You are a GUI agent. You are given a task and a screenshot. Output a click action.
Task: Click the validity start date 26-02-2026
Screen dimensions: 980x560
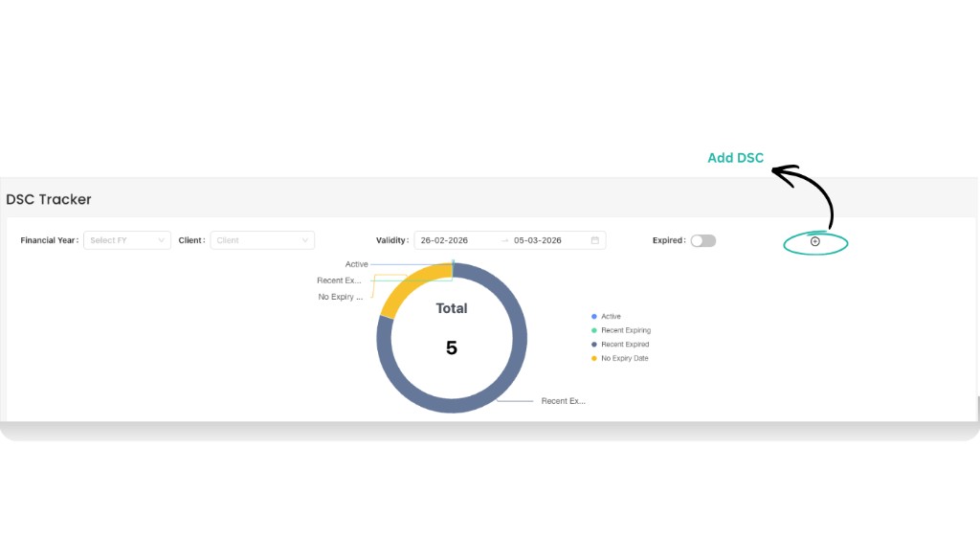445,240
